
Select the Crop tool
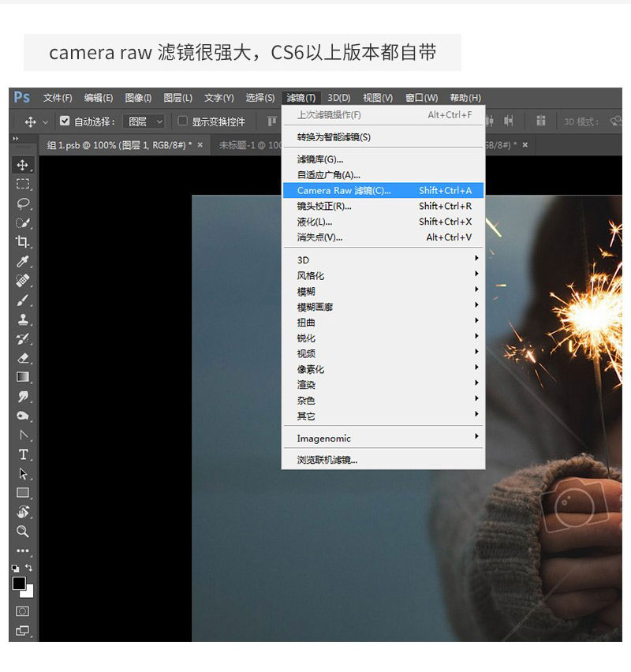23,241
